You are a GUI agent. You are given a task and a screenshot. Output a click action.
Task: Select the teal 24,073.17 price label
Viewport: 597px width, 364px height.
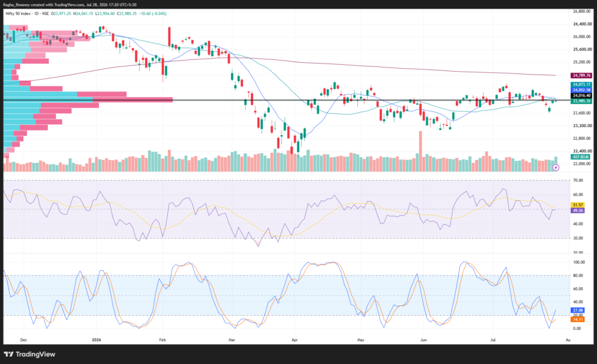[581, 84]
